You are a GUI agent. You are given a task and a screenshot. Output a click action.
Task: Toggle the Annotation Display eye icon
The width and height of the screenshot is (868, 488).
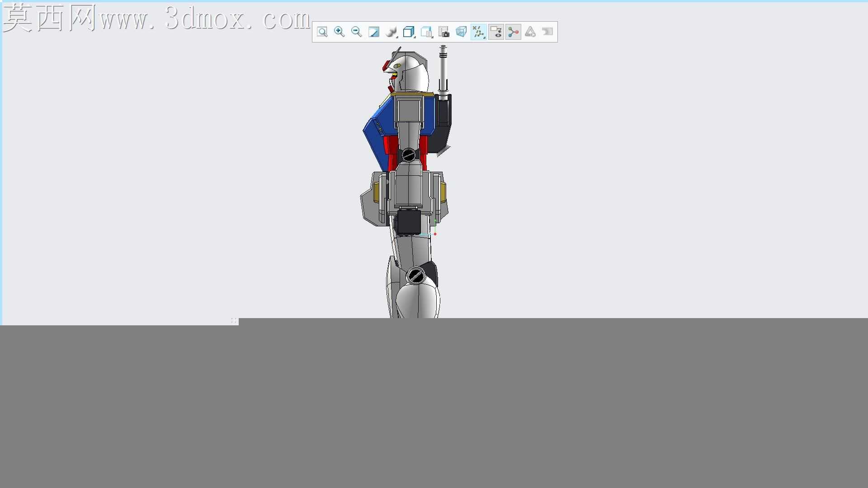click(496, 32)
